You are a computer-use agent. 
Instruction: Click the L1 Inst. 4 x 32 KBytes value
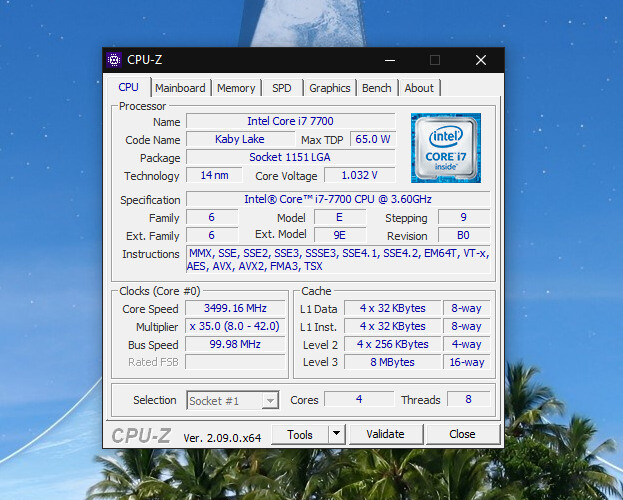[393, 326]
